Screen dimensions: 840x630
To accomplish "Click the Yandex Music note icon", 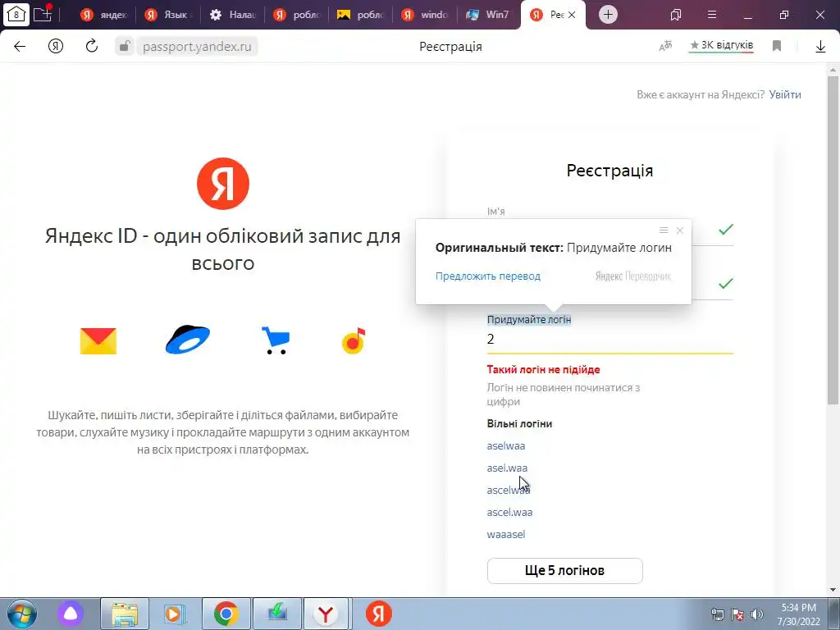I will 354,340.
